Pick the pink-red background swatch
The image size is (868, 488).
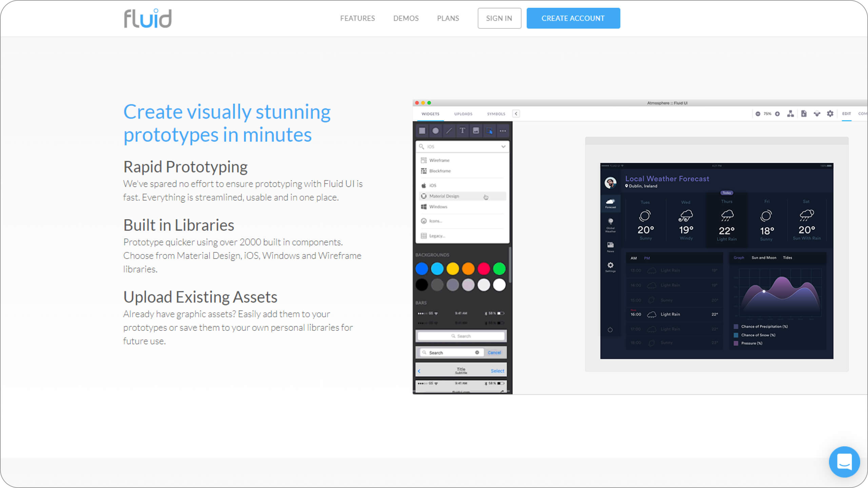[484, 269]
